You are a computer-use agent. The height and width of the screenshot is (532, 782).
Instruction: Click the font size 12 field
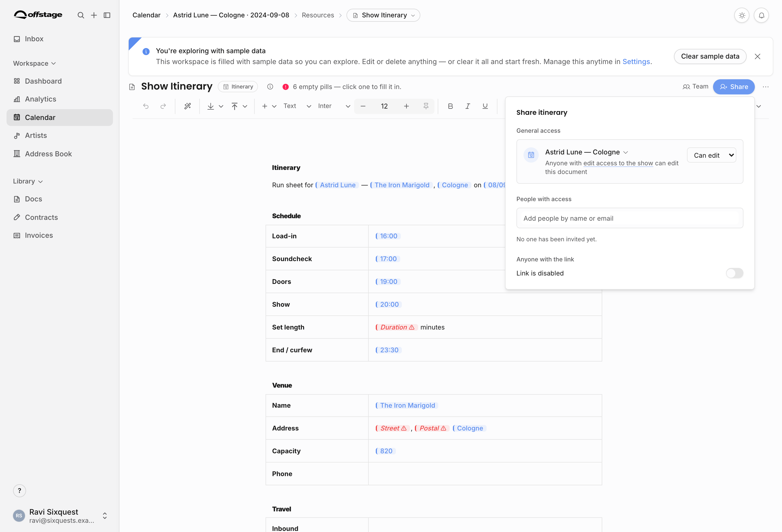click(x=384, y=106)
